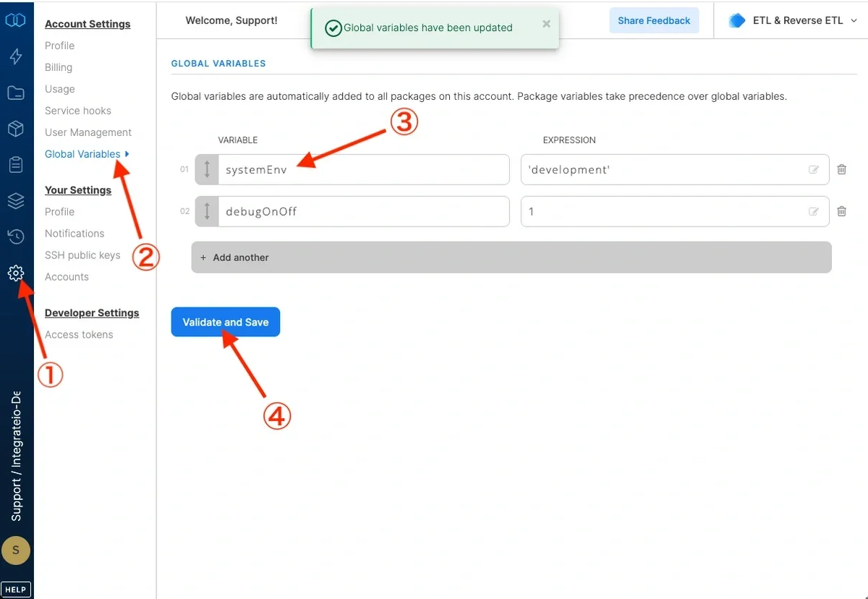This screenshot has height=599, width=868.
Task: Click the Validate and Save button
Action: coord(225,322)
